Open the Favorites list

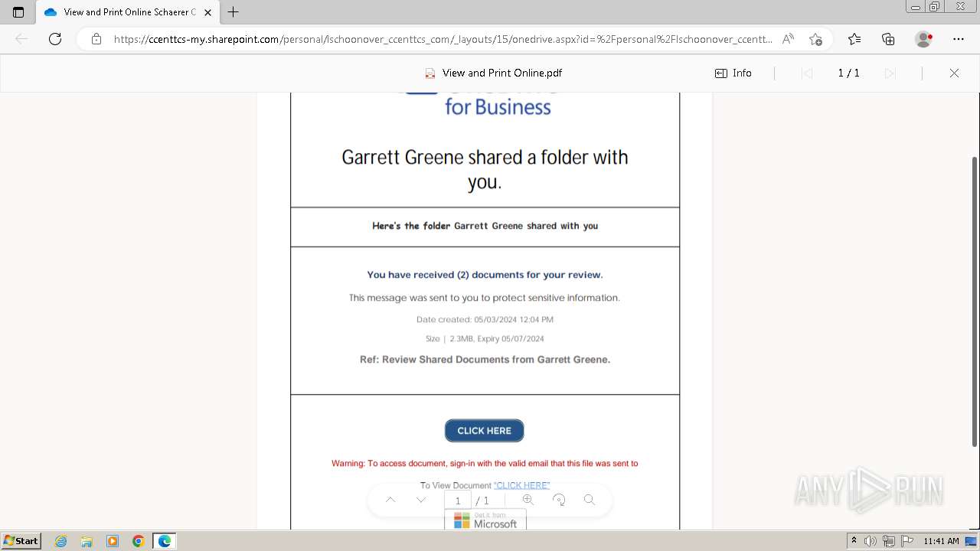coord(854,39)
